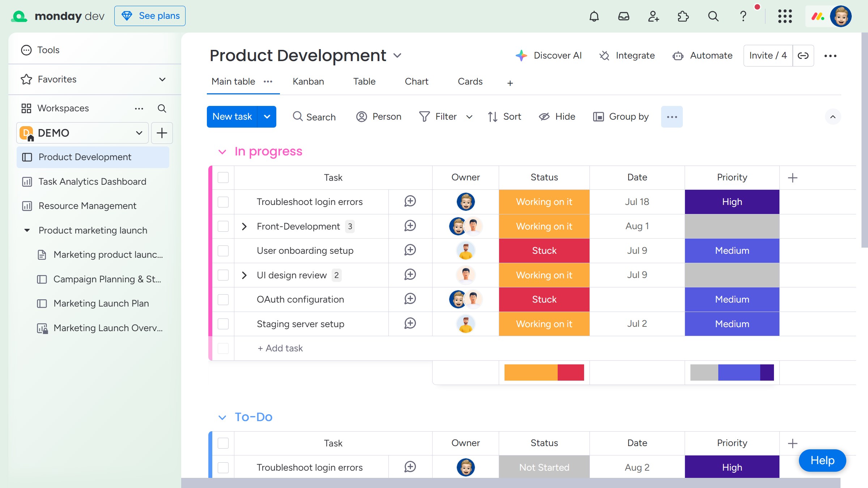Add column in In progress group

(792, 177)
